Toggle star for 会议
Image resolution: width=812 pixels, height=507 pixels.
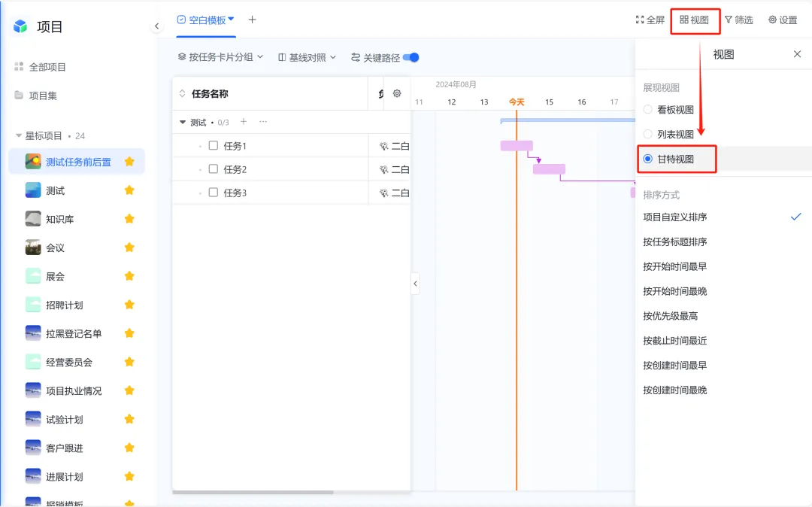129,247
